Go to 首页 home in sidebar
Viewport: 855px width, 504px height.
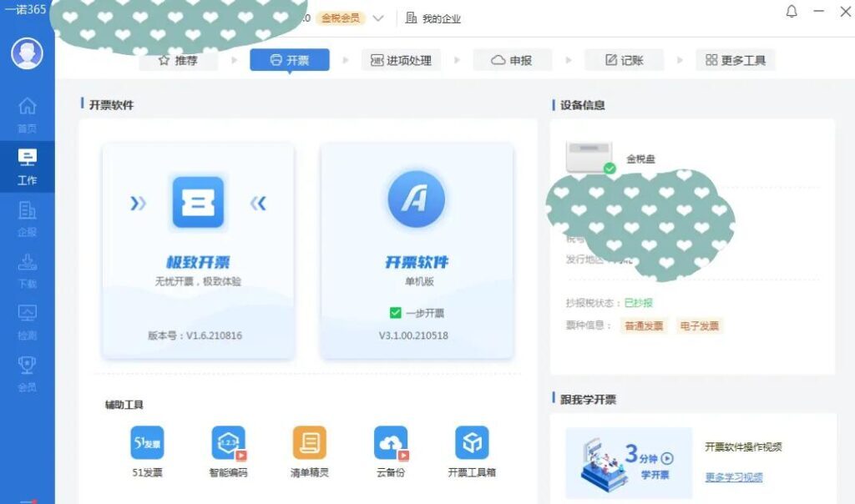pos(27,115)
